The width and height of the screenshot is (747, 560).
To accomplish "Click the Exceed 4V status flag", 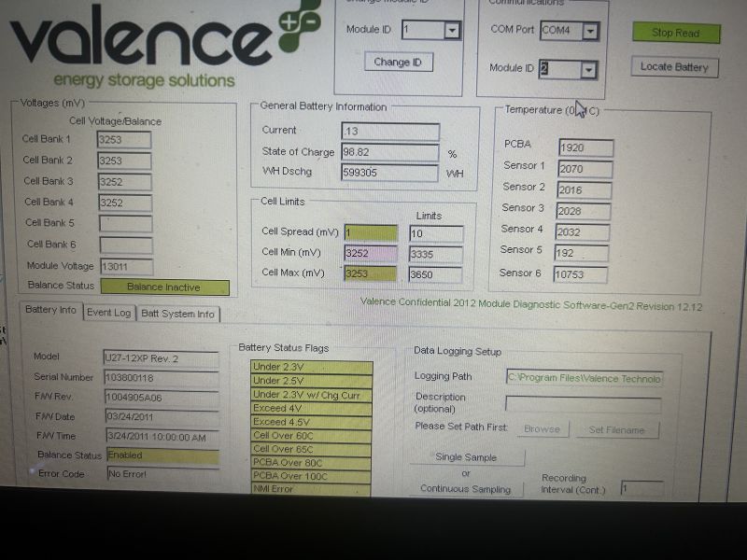I will [312, 409].
